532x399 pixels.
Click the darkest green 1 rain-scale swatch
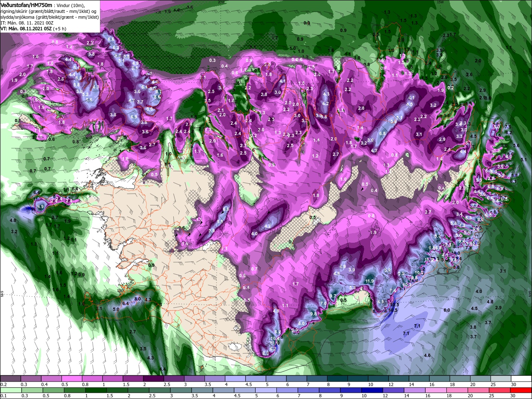[96, 390]
